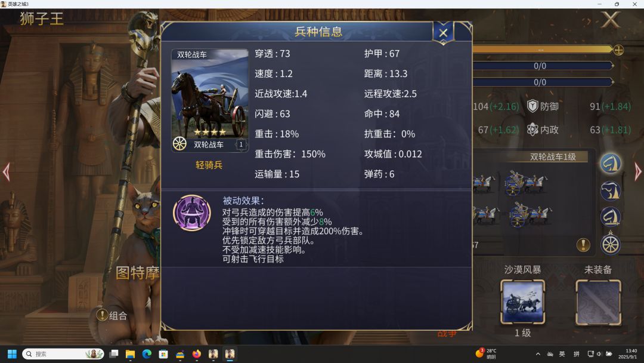Screen dimensions: 644x363
Task: Click the 重击伤害: 150% stat
Action: [x=290, y=154]
